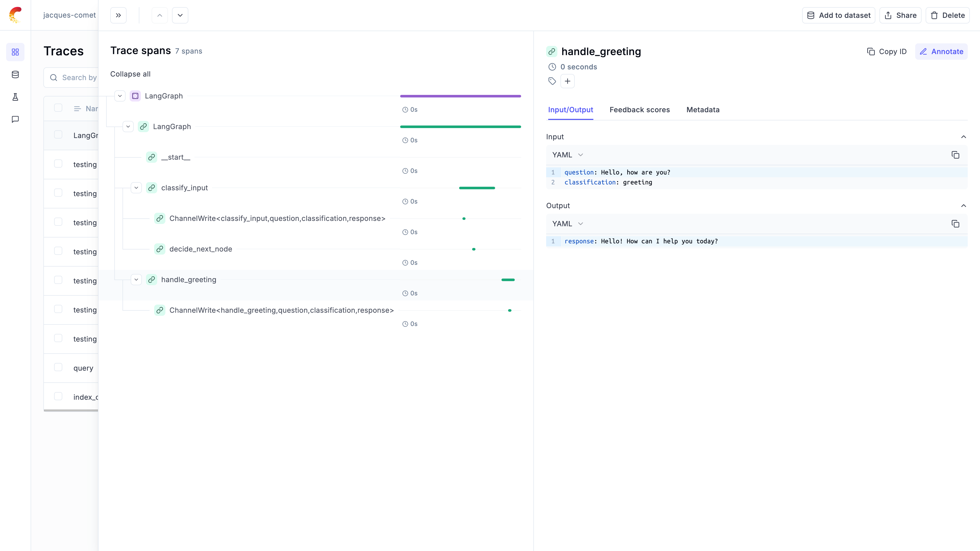This screenshot has height=551, width=980.
Task: Check the LangGraph trace row checkbox
Action: (x=58, y=135)
